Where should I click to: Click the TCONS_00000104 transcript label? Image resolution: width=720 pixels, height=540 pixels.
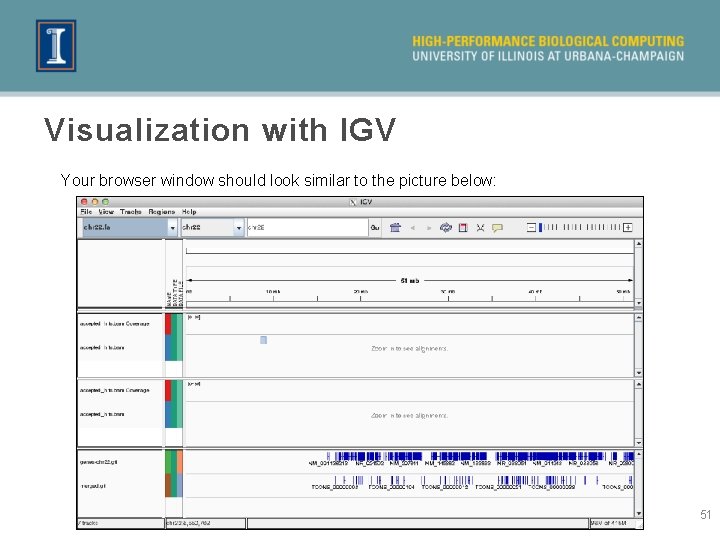(391, 487)
